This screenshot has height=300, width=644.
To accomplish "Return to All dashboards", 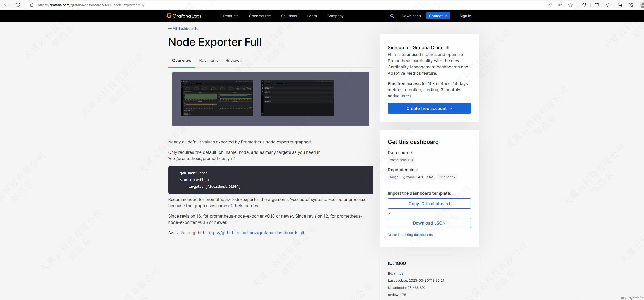I will [183, 29].
